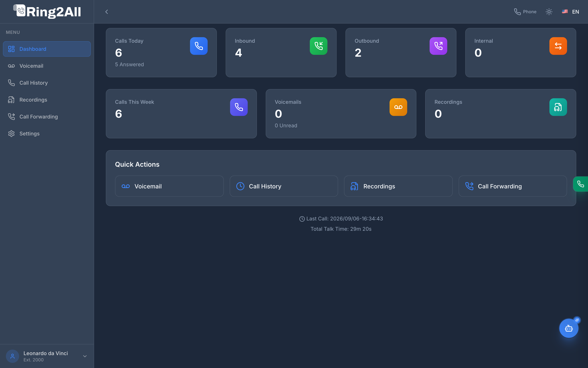Click the Last Call clock icon
588x368 pixels.
(x=302, y=219)
